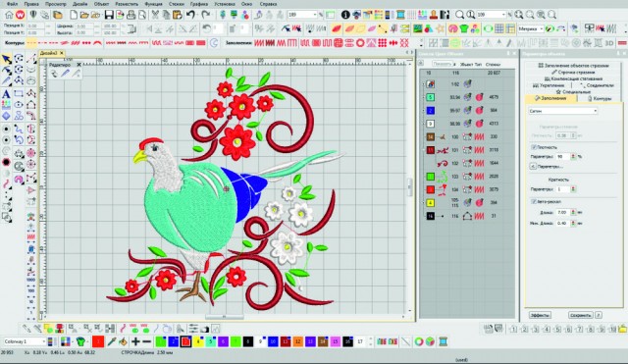Open the Файл menu
628x364 pixels.
(12, 4)
